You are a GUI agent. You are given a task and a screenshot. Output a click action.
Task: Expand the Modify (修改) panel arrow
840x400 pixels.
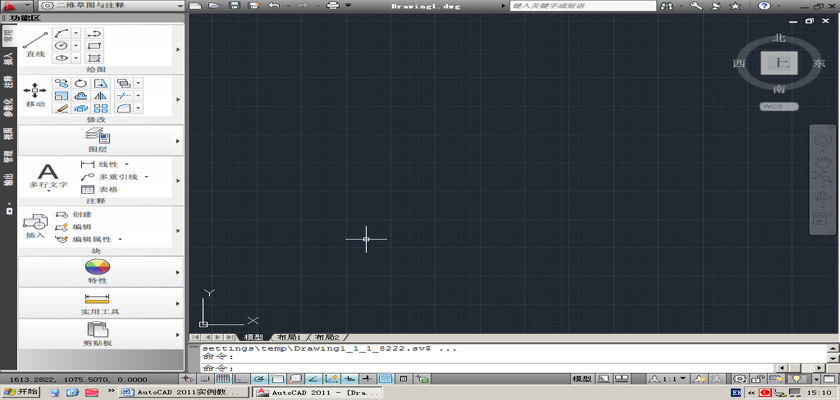(x=178, y=99)
